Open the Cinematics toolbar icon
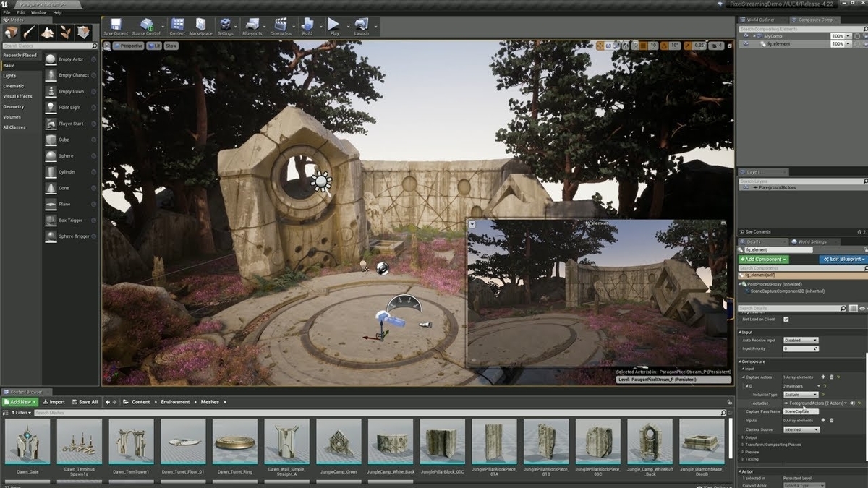The width and height of the screenshot is (868, 488). tap(281, 27)
